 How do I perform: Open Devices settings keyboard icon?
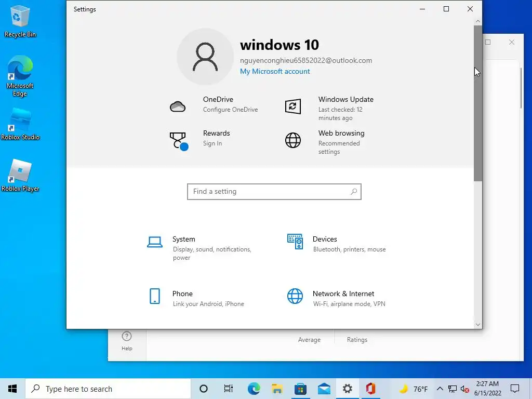click(295, 242)
